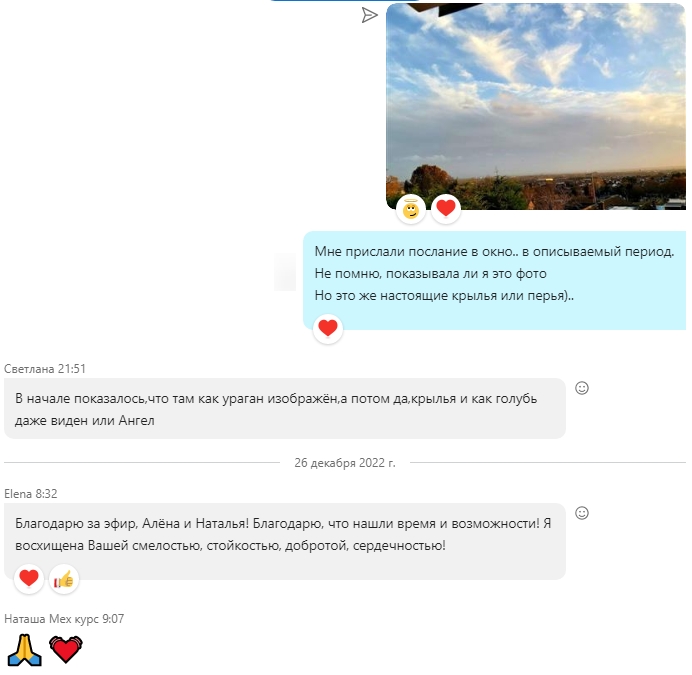
Task: Click the sender label Elena 8:32
Action: (x=30, y=494)
